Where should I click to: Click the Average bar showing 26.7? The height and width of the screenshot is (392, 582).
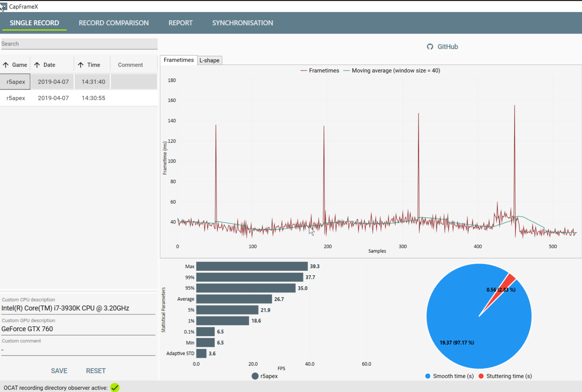click(x=234, y=299)
